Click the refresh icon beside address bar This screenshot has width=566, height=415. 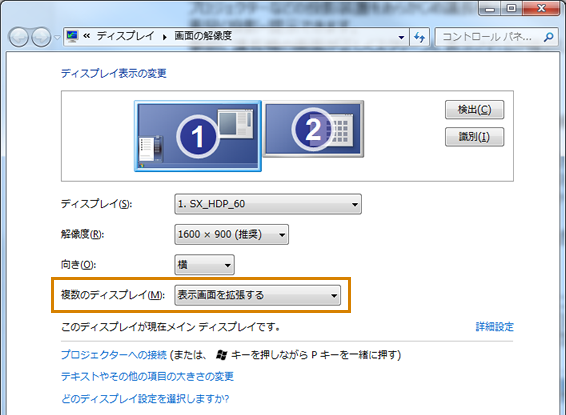419,37
